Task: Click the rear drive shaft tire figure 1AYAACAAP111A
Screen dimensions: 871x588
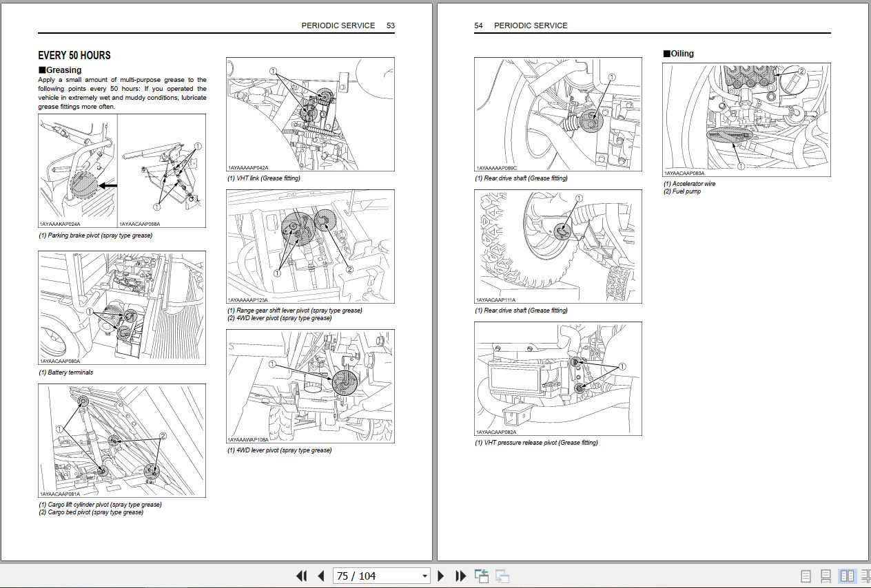Action: (x=557, y=246)
